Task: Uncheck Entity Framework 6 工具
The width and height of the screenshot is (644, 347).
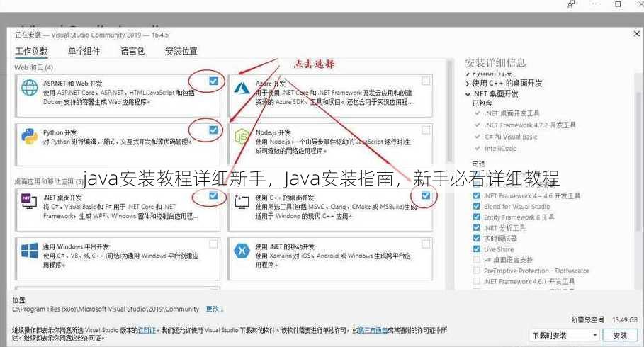Action: pos(476,217)
